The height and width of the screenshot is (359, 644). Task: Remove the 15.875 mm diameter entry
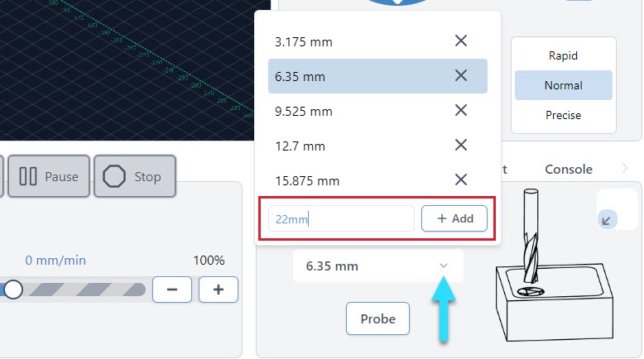click(x=461, y=180)
